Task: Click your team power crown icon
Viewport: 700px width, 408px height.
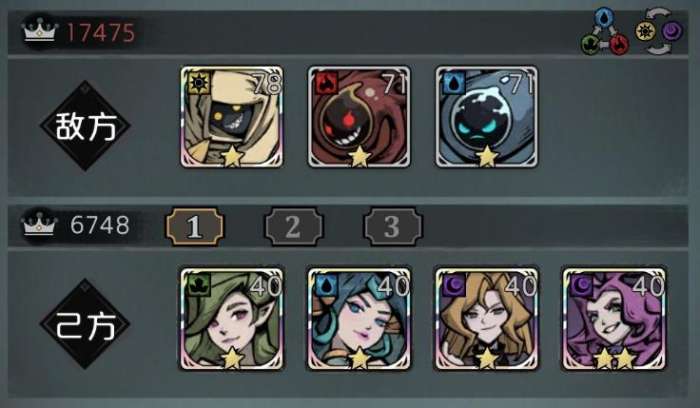Action: [40, 225]
